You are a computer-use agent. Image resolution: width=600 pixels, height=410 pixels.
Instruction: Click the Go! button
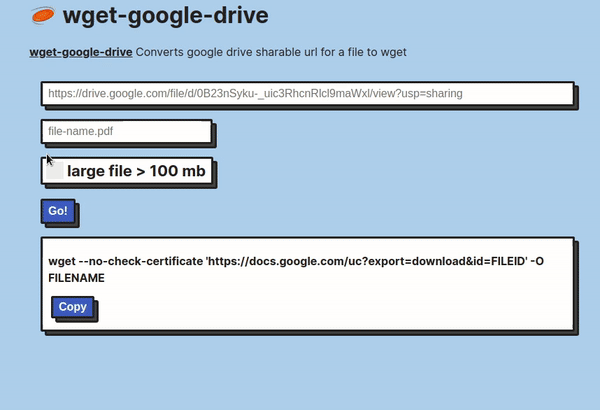58,211
